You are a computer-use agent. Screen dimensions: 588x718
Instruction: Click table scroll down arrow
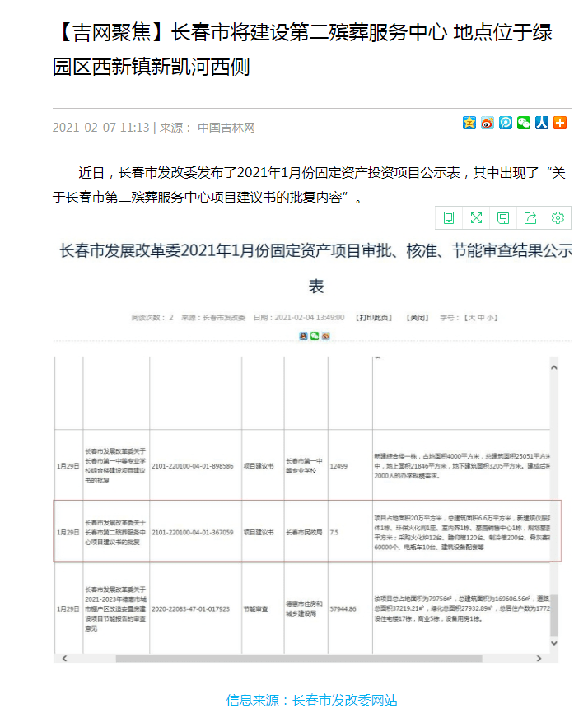pos(554,643)
